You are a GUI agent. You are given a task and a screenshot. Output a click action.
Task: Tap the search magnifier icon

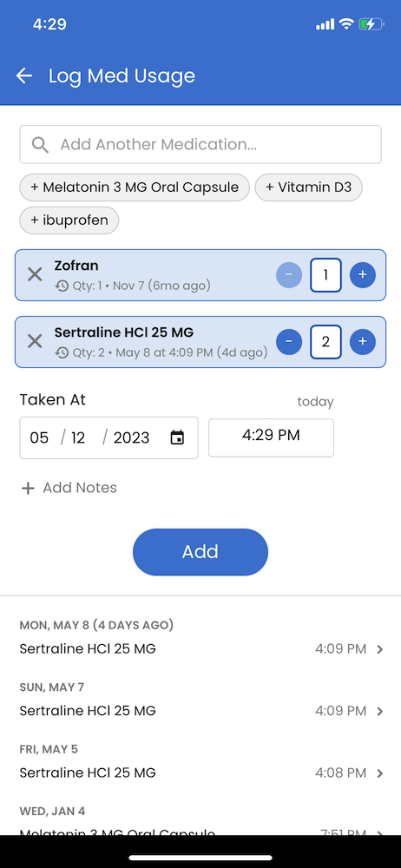point(40,144)
